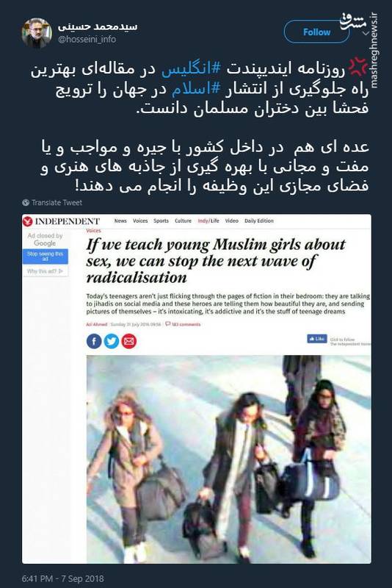Click the Follow button
392x588 pixels.
(316, 32)
